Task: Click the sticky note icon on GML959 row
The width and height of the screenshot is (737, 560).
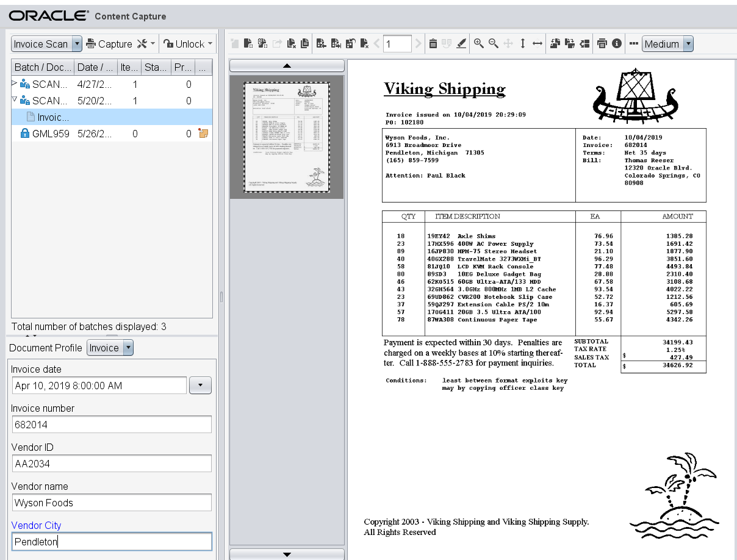Action: (x=204, y=134)
